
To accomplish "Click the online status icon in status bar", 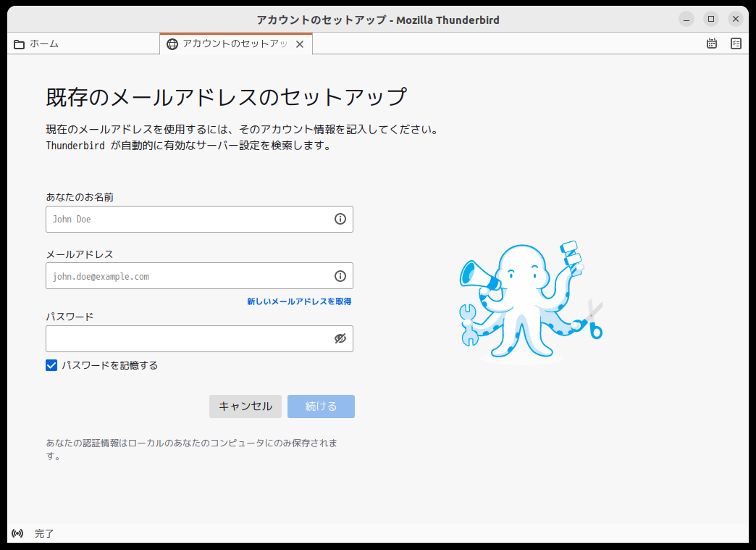I will (x=17, y=533).
